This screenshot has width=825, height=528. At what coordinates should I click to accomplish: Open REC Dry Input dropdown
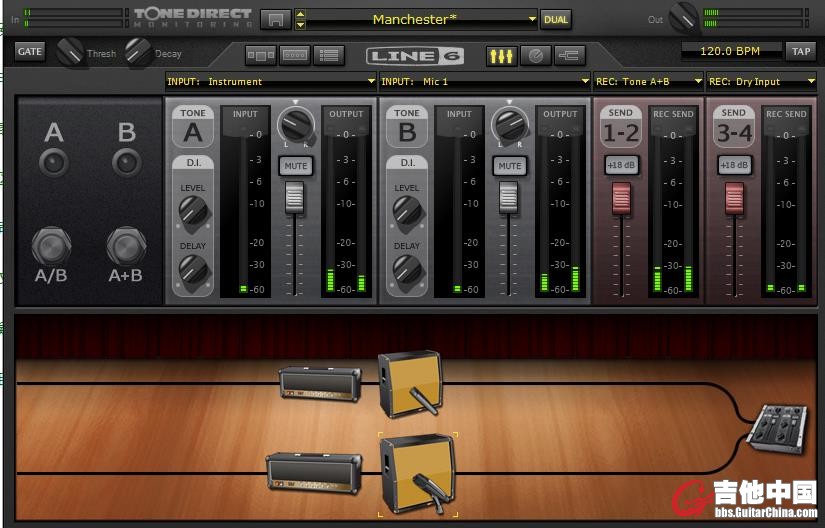pyautogui.click(x=762, y=82)
